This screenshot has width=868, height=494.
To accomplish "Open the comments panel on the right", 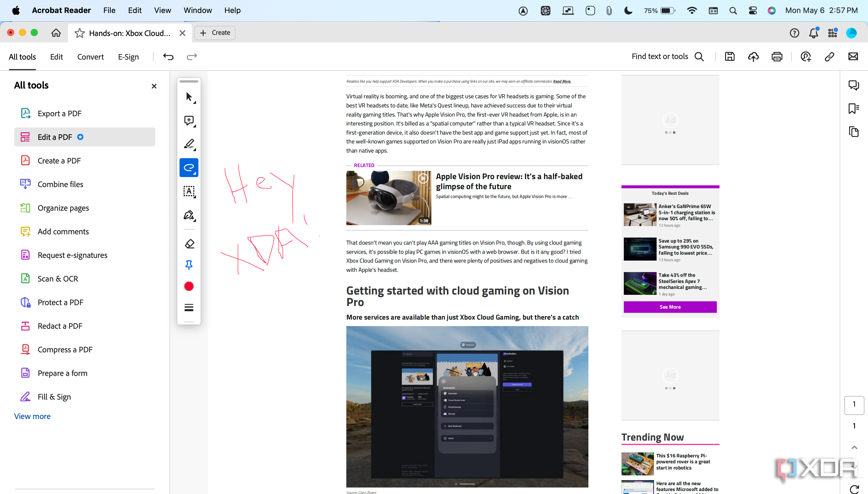I will (x=854, y=85).
